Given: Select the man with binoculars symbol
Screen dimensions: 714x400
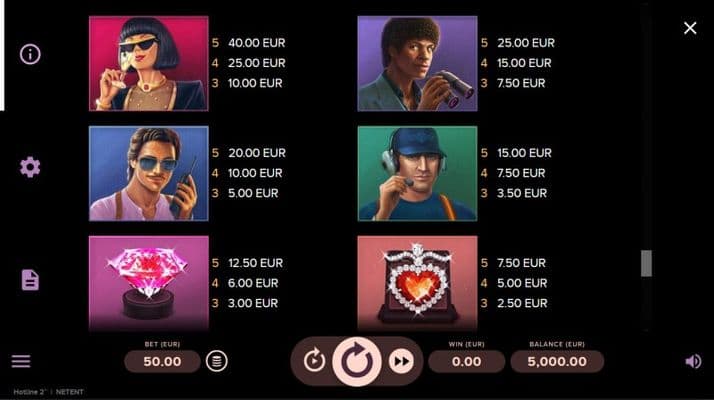Looking at the screenshot, I should (418, 63).
